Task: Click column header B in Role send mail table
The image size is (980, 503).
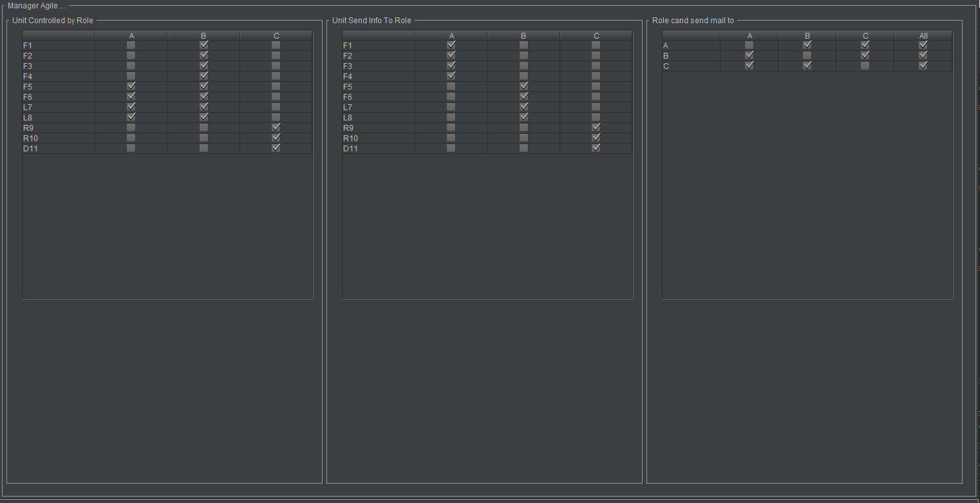Action: 807,35
